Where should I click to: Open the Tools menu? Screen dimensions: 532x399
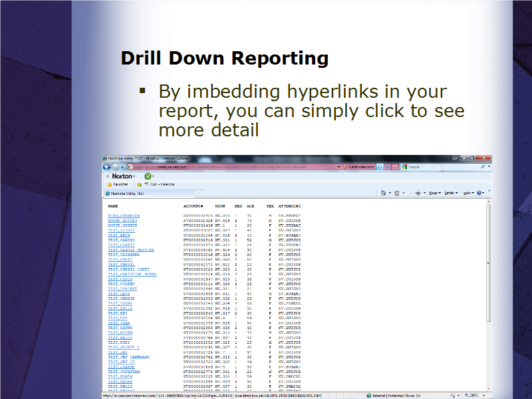point(468,193)
